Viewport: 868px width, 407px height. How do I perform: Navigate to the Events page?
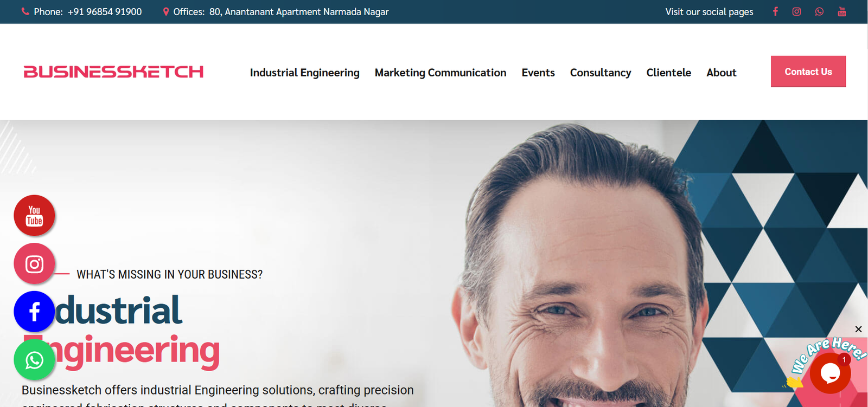538,73
